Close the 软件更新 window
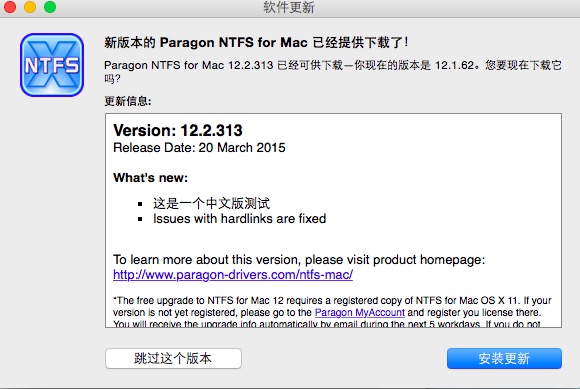The image size is (580, 389). [x=10, y=6]
